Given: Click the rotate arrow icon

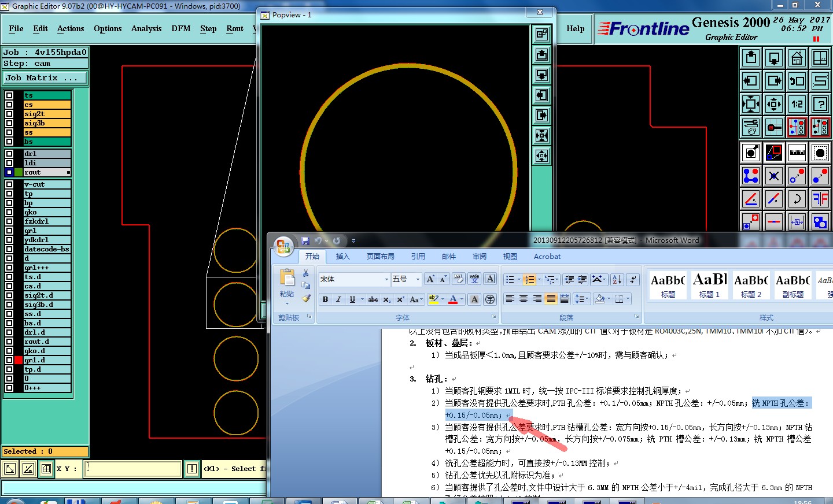Looking at the screenshot, I should (797, 199).
